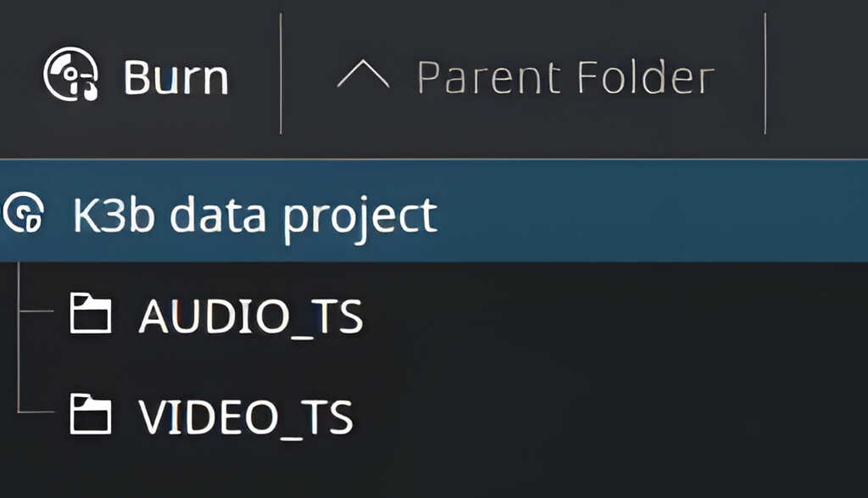Click the VIDEO_TS folder icon
This screenshot has height=498, width=868.
[x=90, y=415]
